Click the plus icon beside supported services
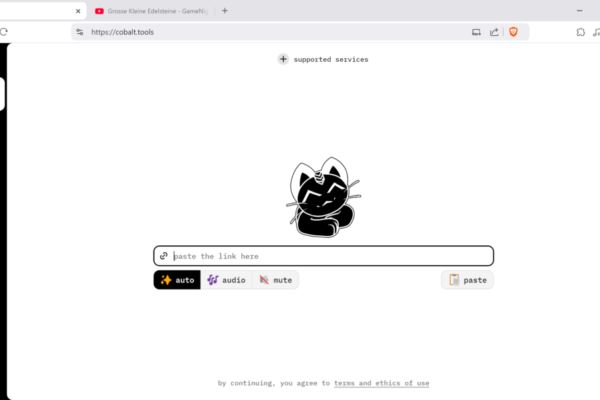Viewport: 600px width, 400px height. [x=283, y=59]
